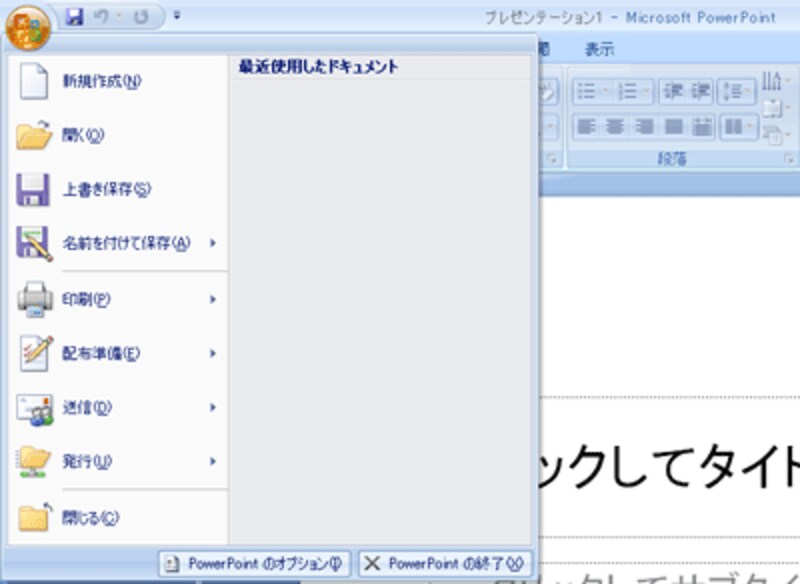Expand the 名前を付けて保存 submenu arrow
Viewport: 800px width, 584px height.
213,243
